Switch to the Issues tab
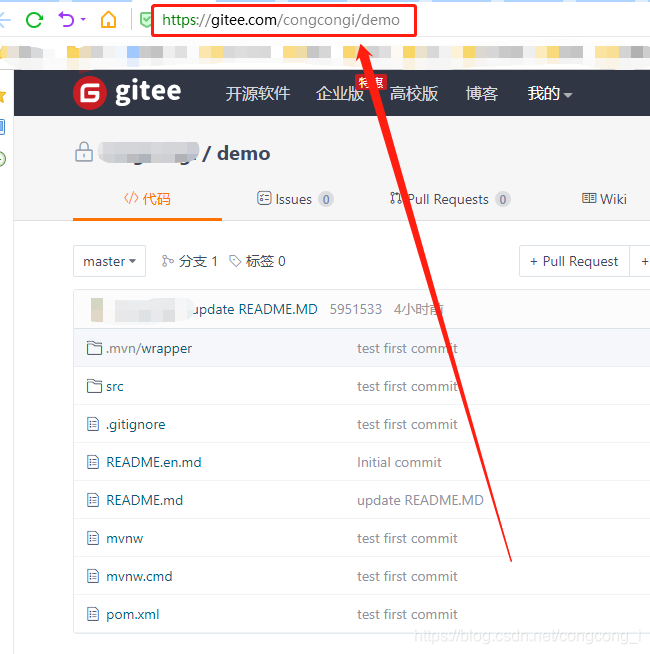Screen dimensions: 650x654 (x=295, y=199)
